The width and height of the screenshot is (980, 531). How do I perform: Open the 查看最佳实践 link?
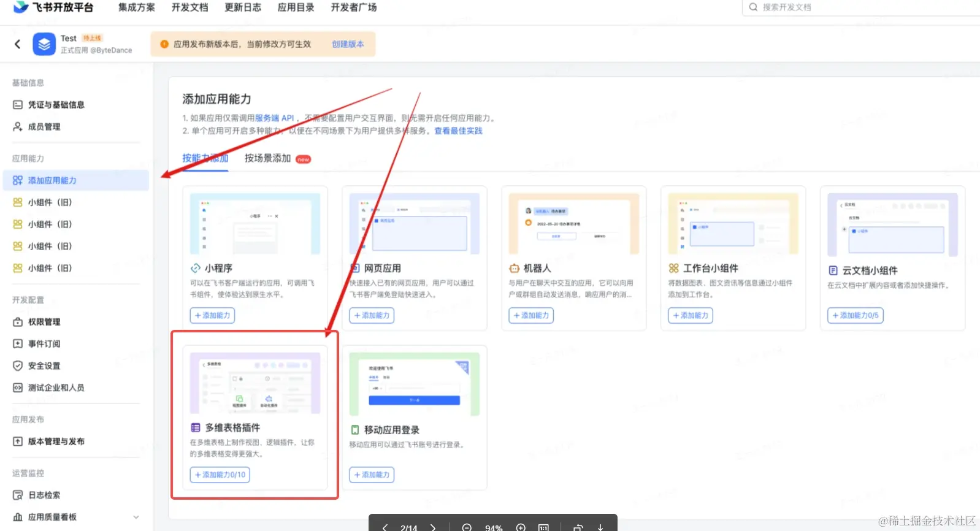click(458, 131)
